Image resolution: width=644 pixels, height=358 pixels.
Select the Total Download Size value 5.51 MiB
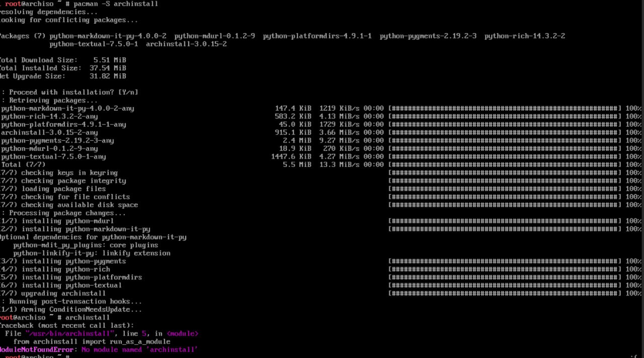pos(110,60)
